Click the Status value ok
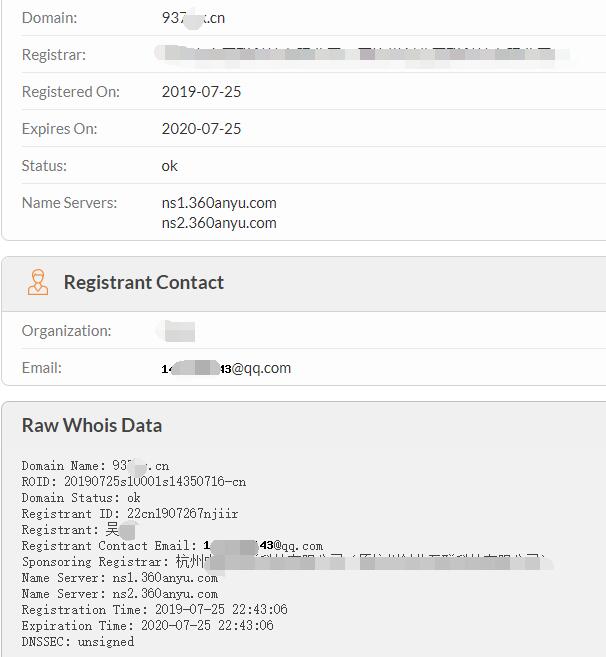This screenshot has height=657, width=606. pyautogui.click(x=169, y=166)
